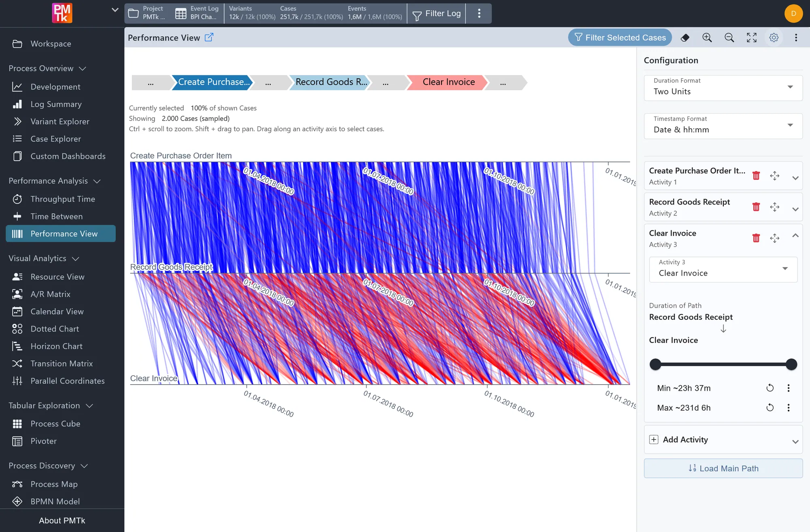The width and height of the screenshot is (810, 532).
Task: Open the Throughput Time view
Action: 61,199
